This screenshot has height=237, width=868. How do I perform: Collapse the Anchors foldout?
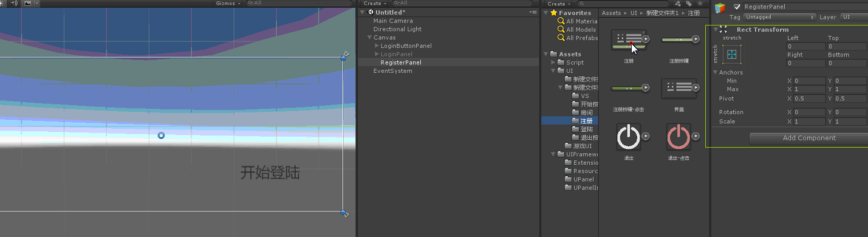pos(716,72)
